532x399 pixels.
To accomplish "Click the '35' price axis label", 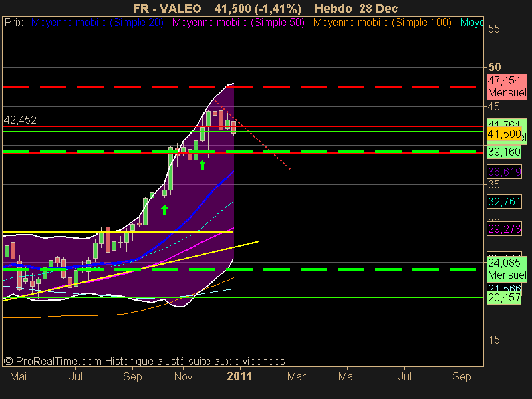I will (494, 185).
